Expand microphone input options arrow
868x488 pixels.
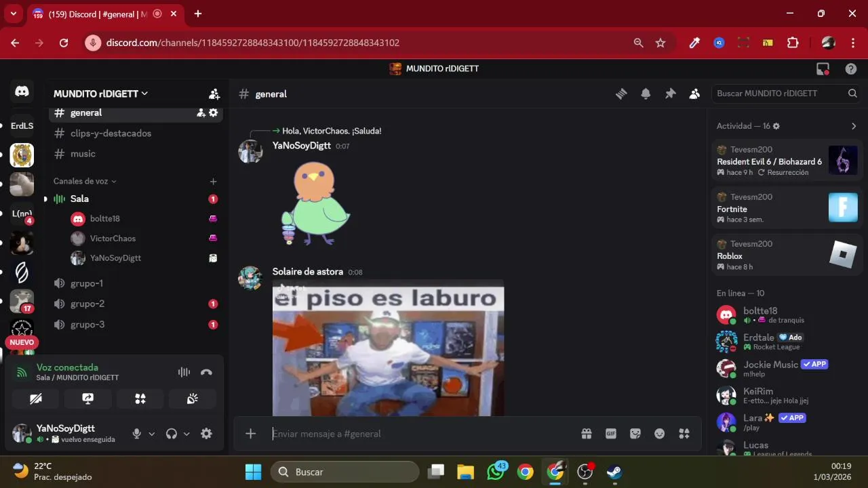click(151, 434)
